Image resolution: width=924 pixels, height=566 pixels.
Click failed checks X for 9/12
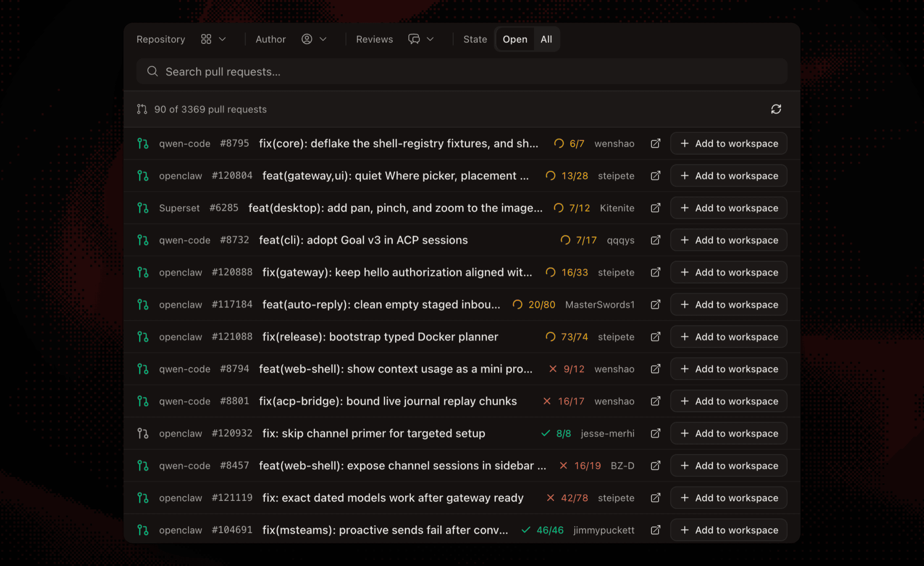pos(553,369)
